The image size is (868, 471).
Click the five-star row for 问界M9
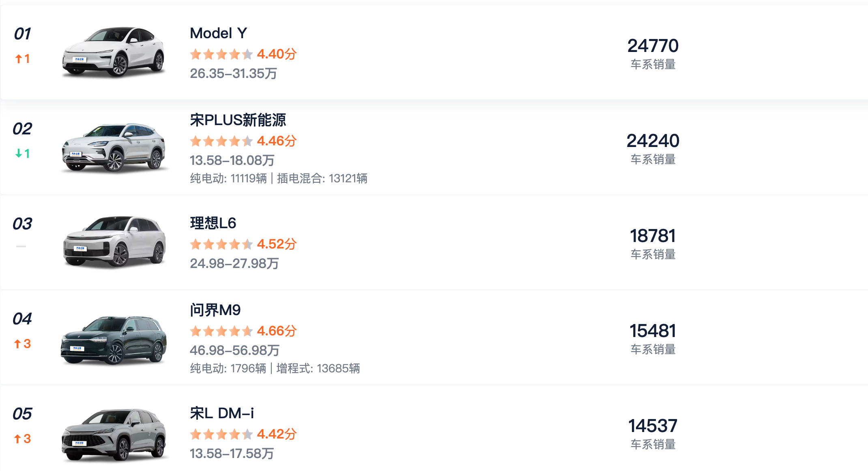click(x=221, y=331)
